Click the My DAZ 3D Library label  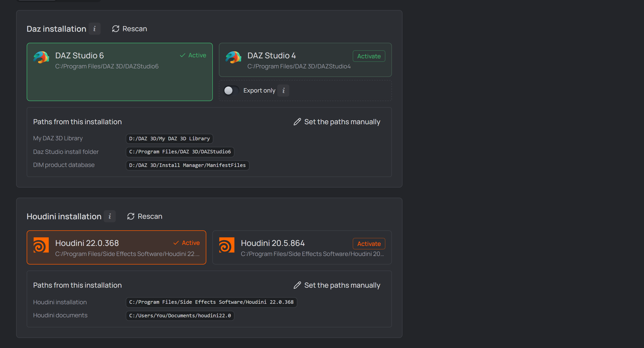(58, 138)
